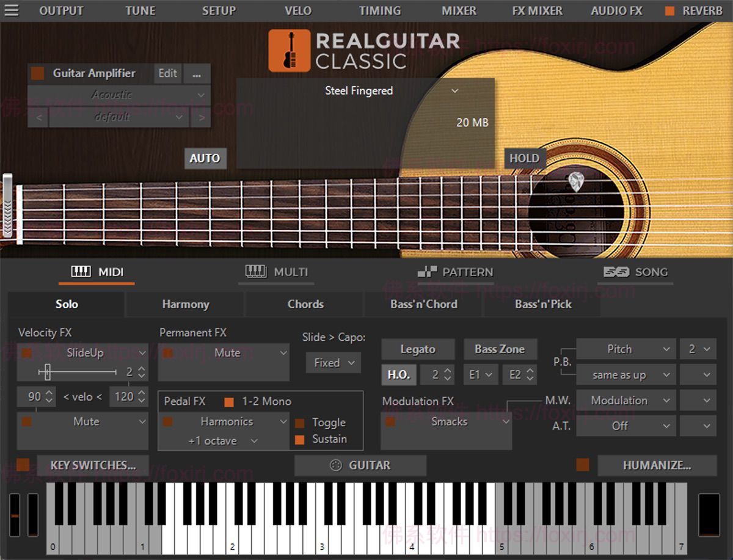Click the globe icon on the GUITAR button

pyautogui.click(x=337, y=465)
